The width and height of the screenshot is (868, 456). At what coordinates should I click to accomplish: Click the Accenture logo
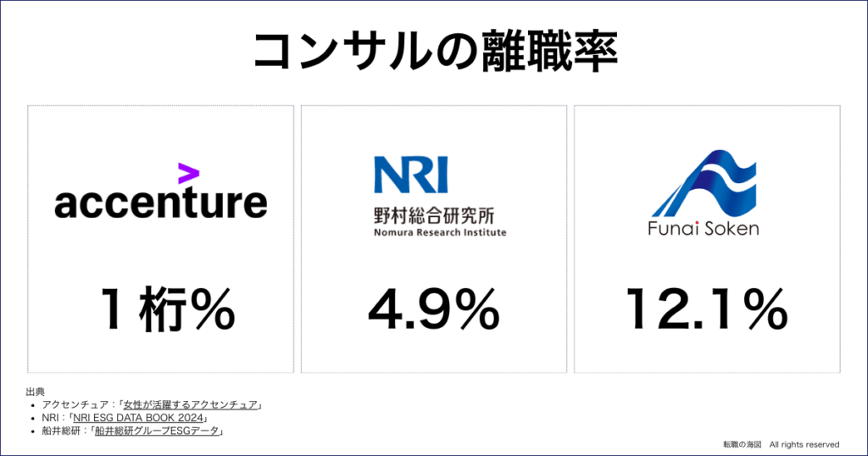(x=160, y=191)
